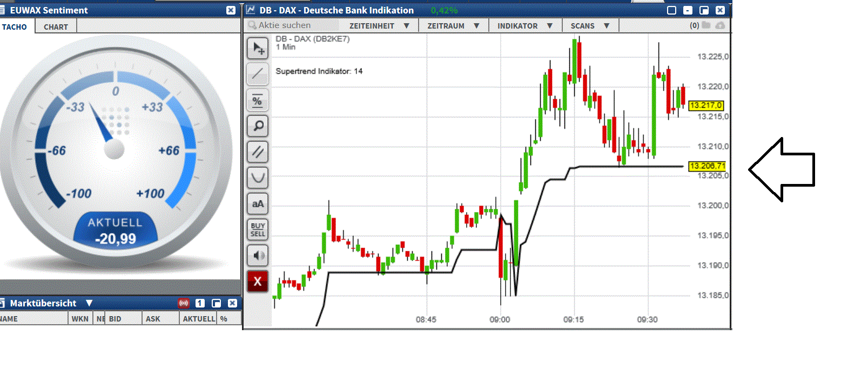This screenshot has width=868, height=369.
Task: Toggle the red live streaming icon in Marktübersicht
Action: (x=184, y=303)
